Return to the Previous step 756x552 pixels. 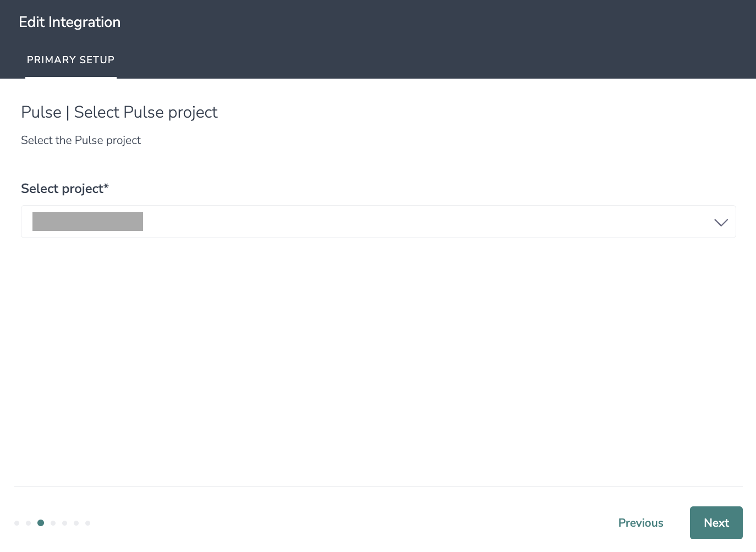pos(641,523)
